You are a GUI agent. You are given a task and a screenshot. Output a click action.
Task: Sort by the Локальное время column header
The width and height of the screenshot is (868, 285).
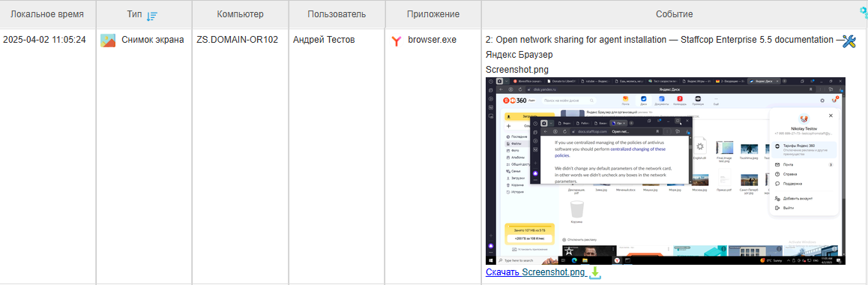(48, 14)
